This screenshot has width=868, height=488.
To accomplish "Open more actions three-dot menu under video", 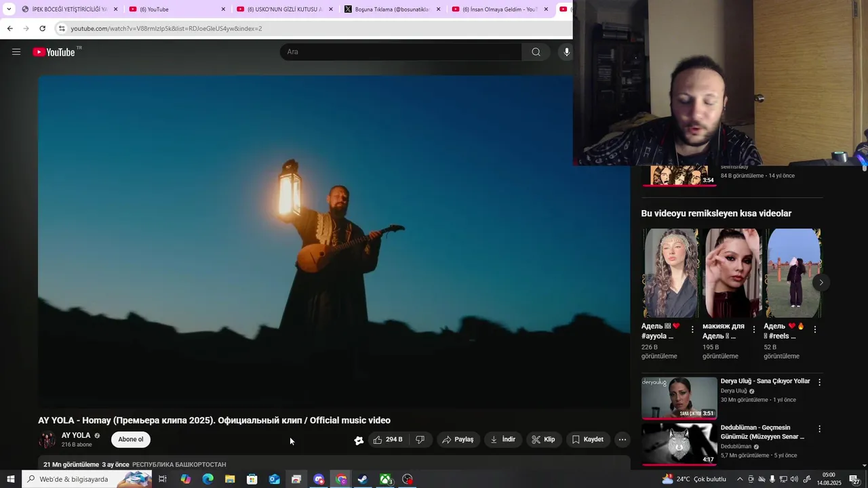I will click(623, 439).
